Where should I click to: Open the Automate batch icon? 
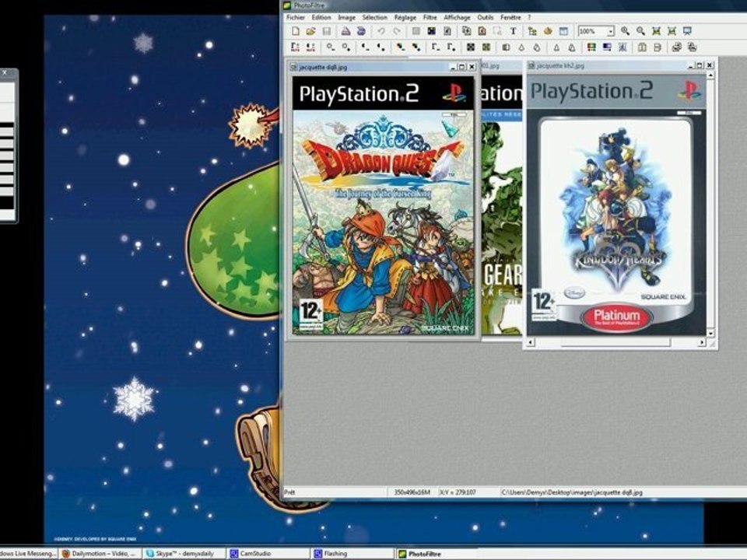pos(548,31)
